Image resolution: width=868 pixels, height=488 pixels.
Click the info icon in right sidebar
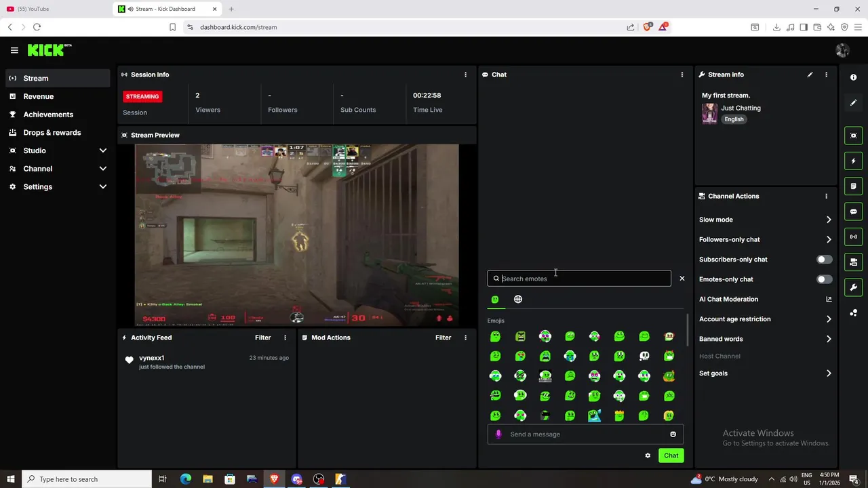[x=853, y=77]
